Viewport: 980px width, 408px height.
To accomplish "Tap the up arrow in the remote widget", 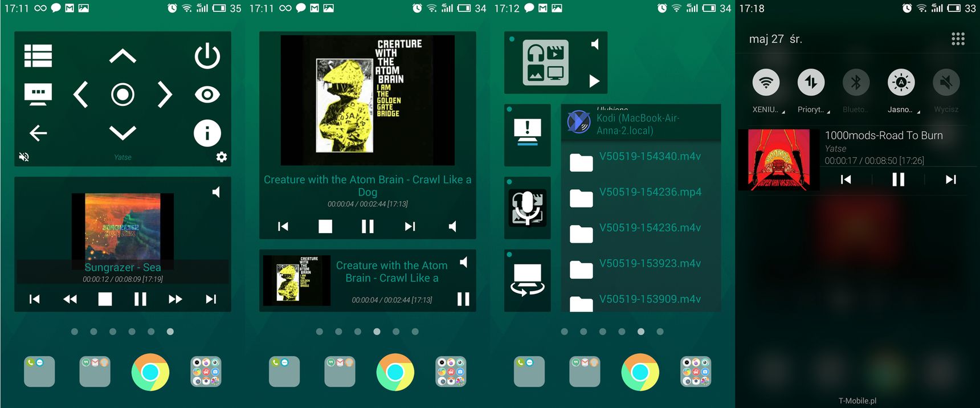I will 122,56.
